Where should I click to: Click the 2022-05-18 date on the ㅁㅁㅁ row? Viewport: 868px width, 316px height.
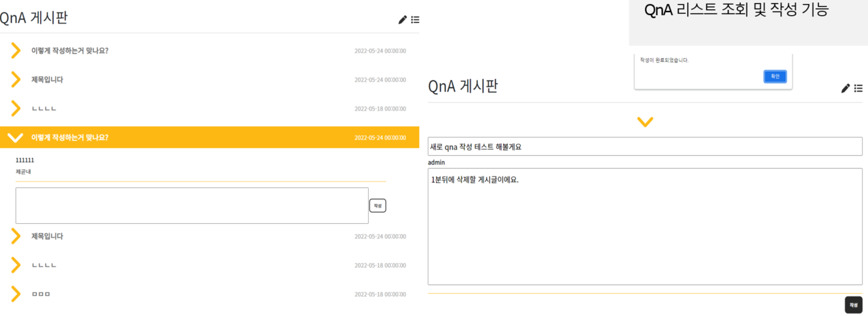click(380, 294)
